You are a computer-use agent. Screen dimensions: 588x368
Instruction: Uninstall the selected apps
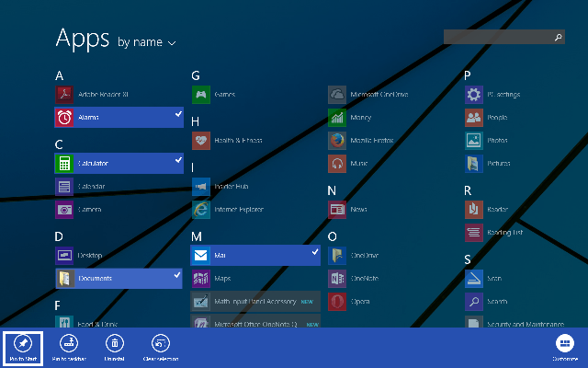pos(114,348)
